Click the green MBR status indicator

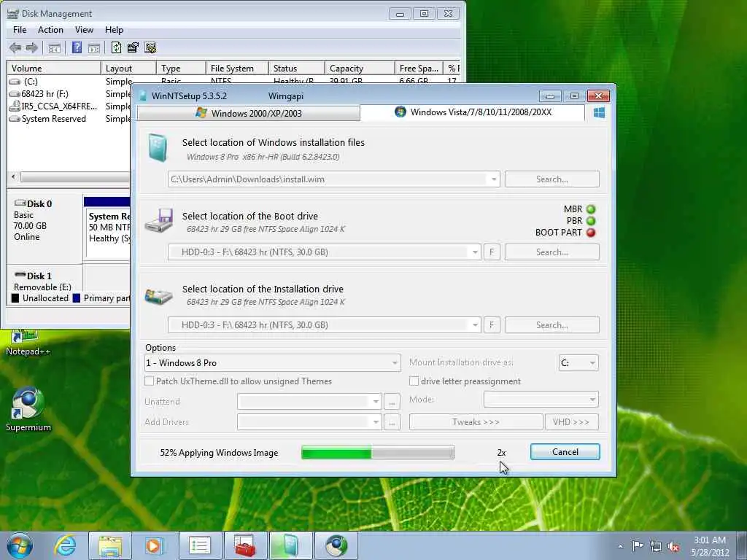(x=591, y=209)
